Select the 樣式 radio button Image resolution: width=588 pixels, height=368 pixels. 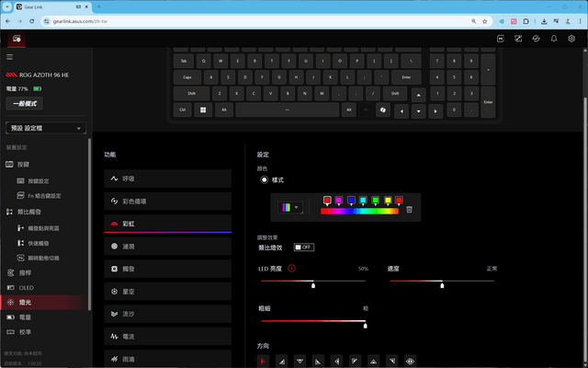(265, 180)
